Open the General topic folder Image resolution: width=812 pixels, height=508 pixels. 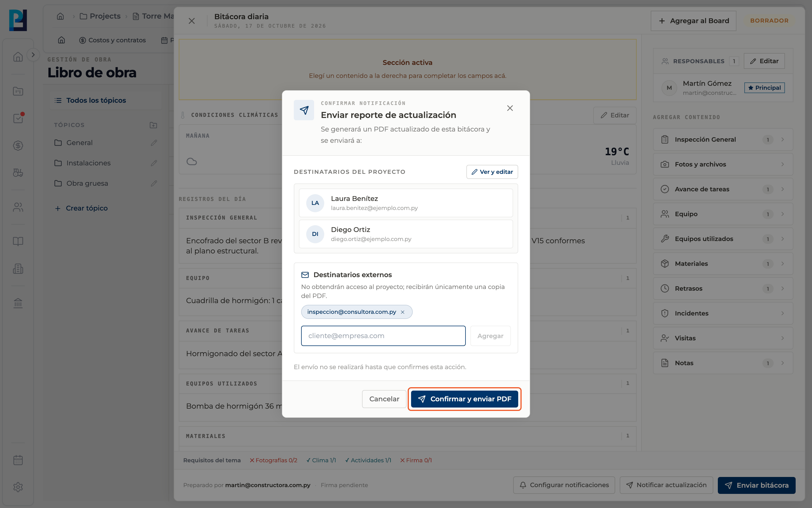coord(79,143)
